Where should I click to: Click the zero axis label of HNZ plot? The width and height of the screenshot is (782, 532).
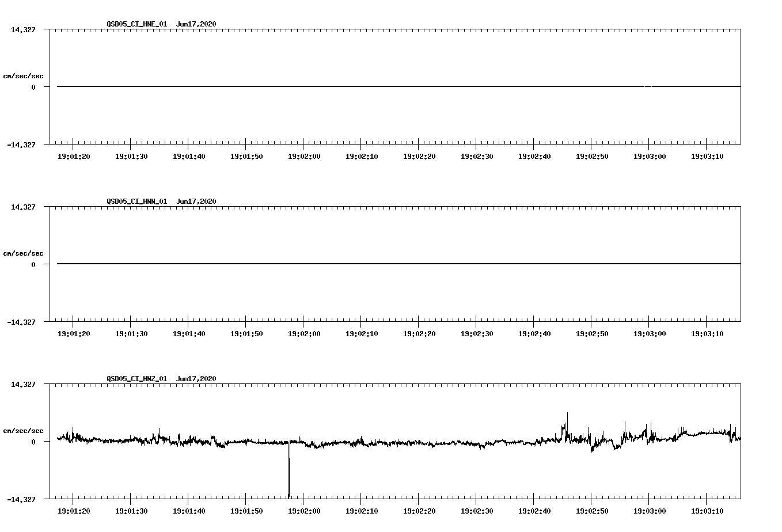tap(33, 442)
